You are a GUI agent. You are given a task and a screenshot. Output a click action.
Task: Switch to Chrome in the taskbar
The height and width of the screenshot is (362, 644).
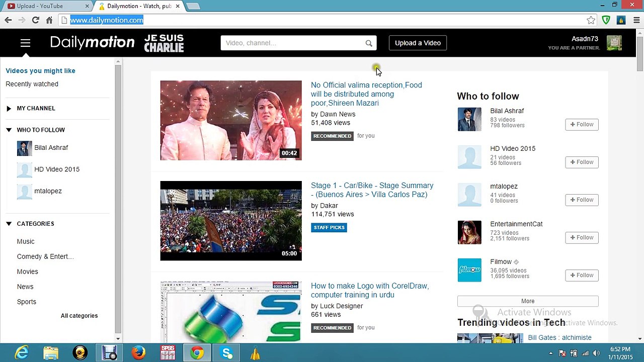point(197,353)
